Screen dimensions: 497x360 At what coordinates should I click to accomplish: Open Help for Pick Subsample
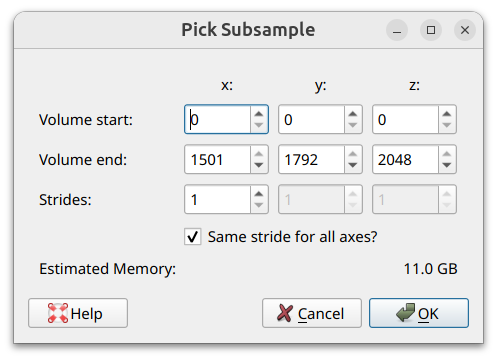(78, 313)
